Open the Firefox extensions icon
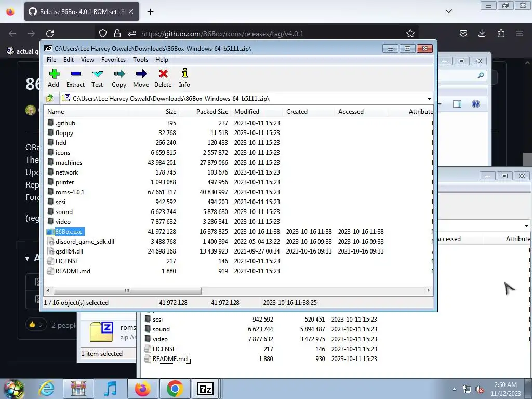This screenshot has width=532, height=399. point(501,33)
